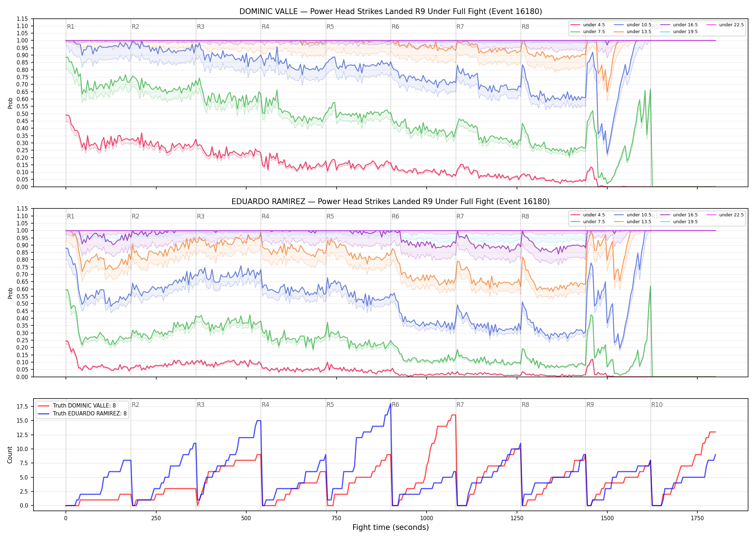Select 'under 13.5' in the top chart legend
Viewport: 756px width, 540px height.
(x=639, y=32)
